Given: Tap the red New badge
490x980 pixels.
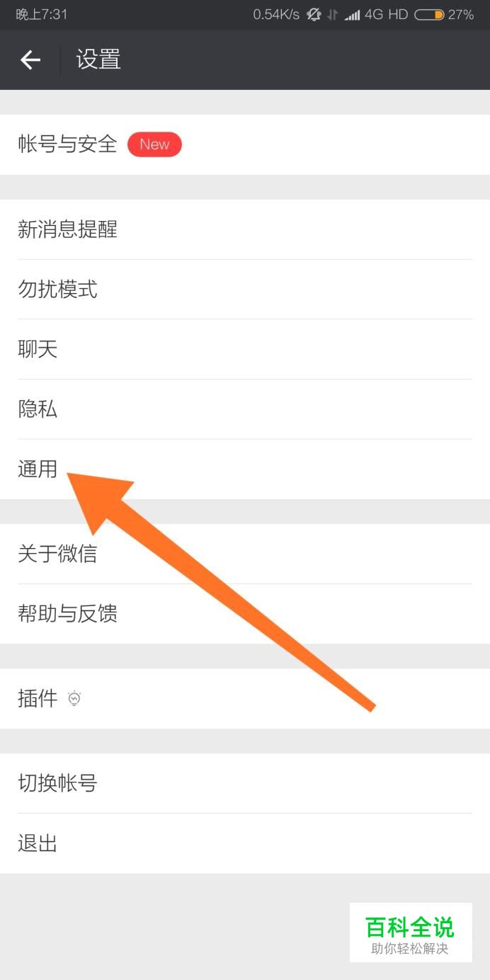Looking at the screenshot, I should click(x=154, y=144).
